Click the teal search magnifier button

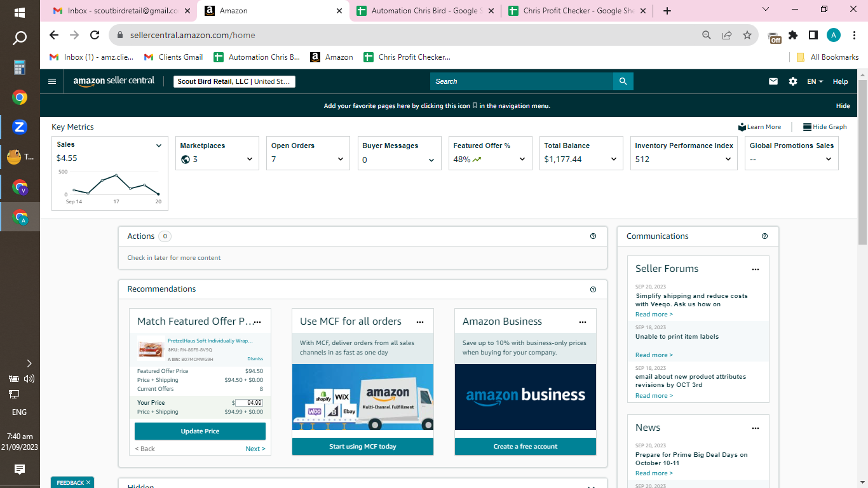[623, 81]
